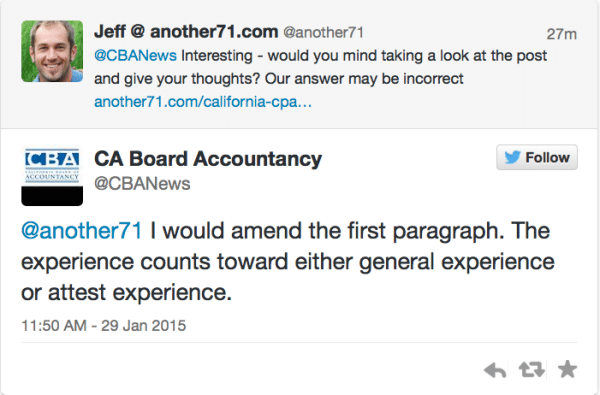Click the Twitter bird icon in Follow
The image size is (600, 395).
coord(512,157)
